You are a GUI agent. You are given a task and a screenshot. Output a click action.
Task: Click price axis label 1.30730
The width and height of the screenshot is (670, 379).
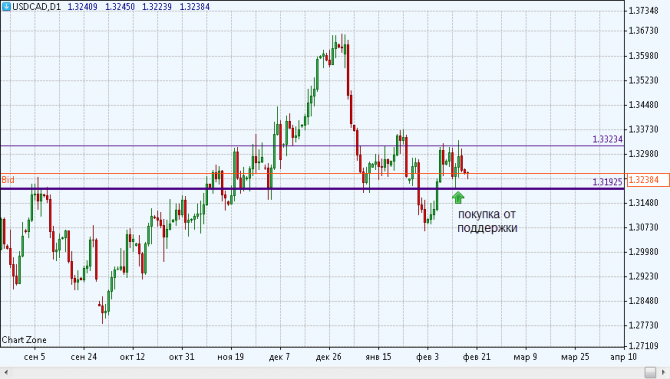pos(644,227)
